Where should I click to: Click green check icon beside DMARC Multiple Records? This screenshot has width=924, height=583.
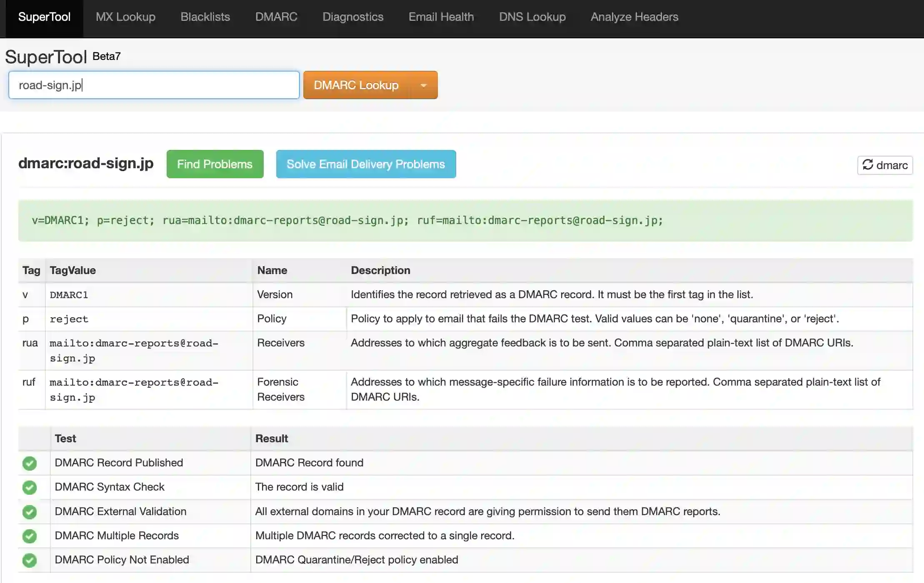[30, 536]
